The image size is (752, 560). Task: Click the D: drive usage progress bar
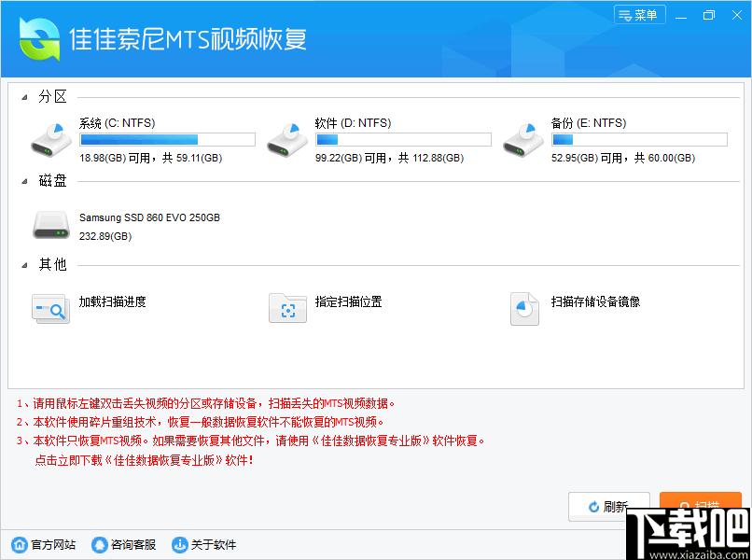point(403,140)
